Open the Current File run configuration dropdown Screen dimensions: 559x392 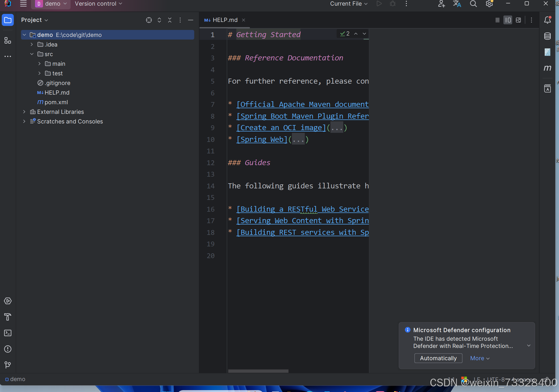pyautogui.click(x=349, y=4)
